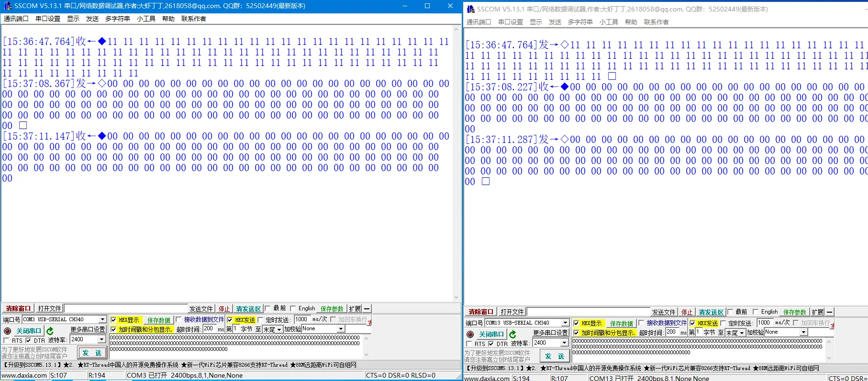Open www.daxia.com link in left status bar
The width and height of the screenshot is (868, 381).
click(x=24, y=375)
